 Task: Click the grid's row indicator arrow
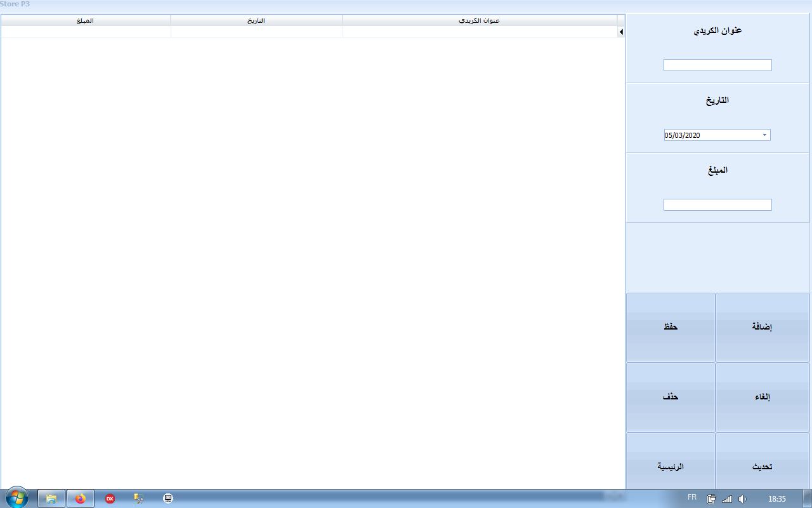(x=621, y=32)
